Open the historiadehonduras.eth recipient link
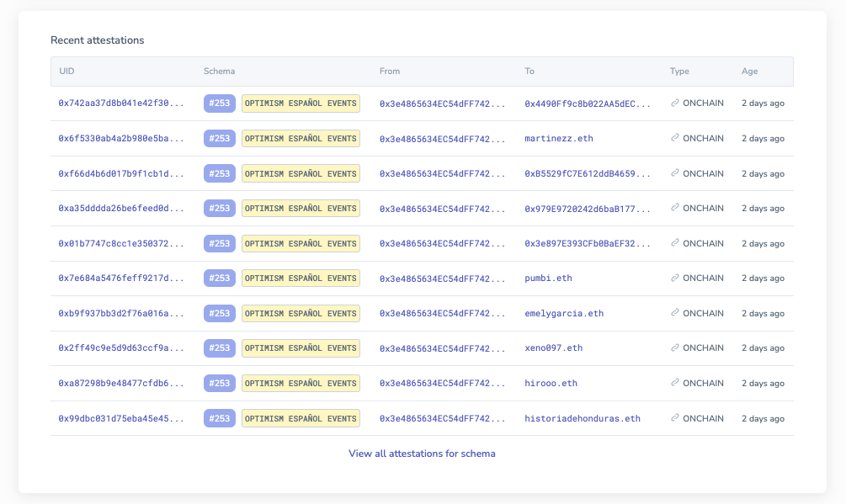Image resolution: width=846 pixels, height=504 pixels. tap(583, 418)
